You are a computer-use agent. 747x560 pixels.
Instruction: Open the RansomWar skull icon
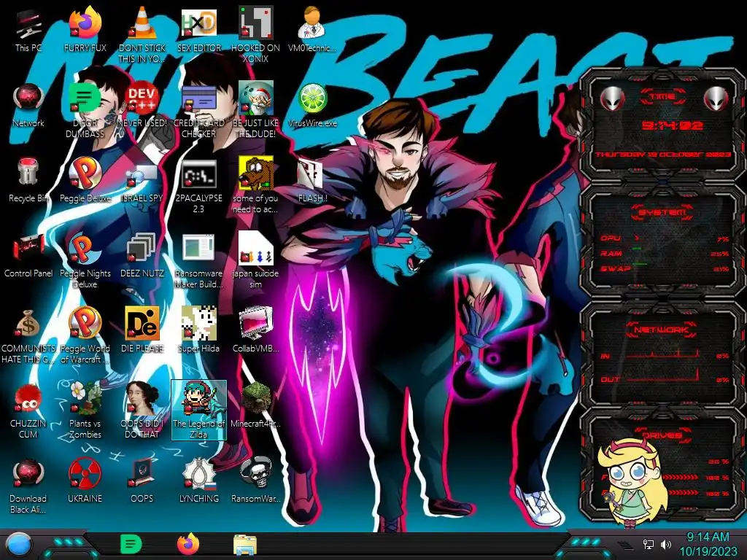(255, 481)
